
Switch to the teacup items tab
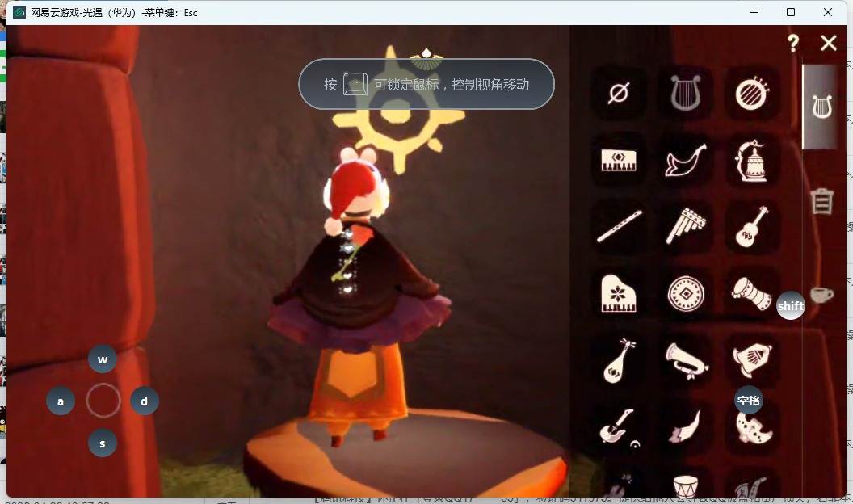[x=822, y=295]
